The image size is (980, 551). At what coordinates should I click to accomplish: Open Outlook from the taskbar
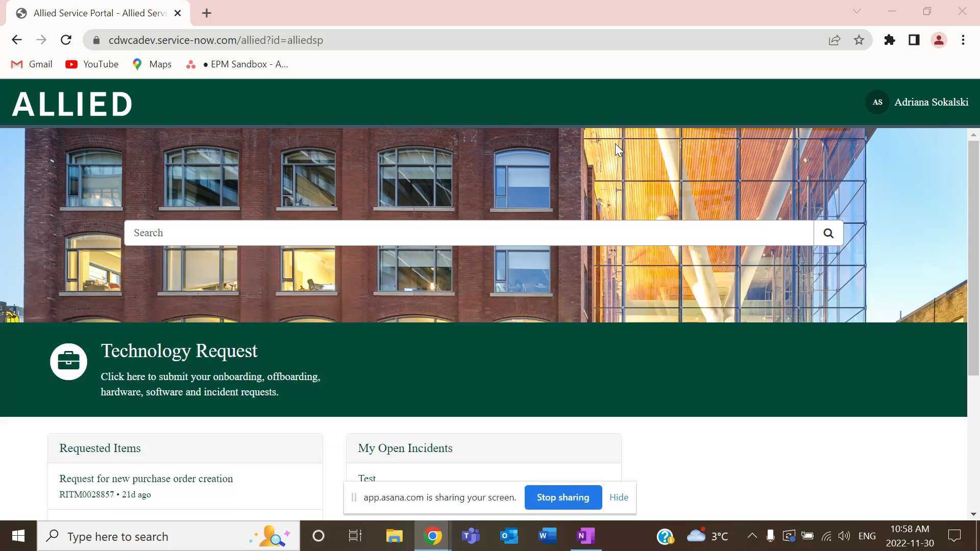click(x=508, y=536)
